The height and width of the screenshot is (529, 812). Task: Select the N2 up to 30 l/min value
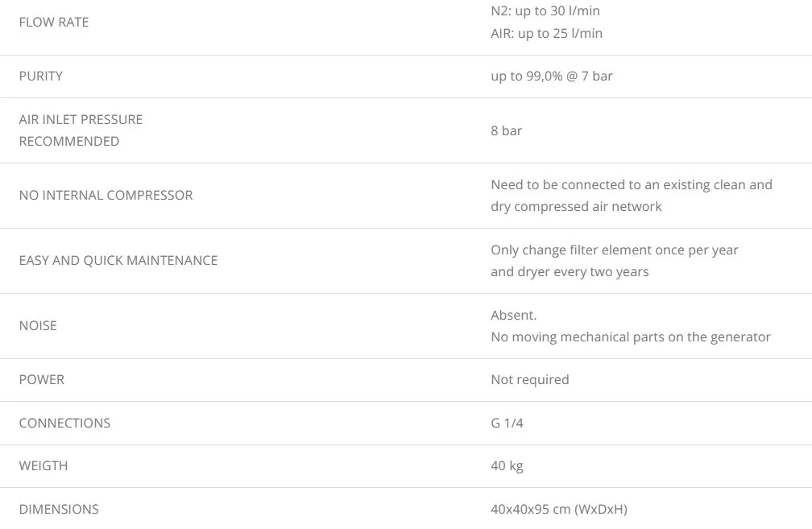(x=545, y=11)
